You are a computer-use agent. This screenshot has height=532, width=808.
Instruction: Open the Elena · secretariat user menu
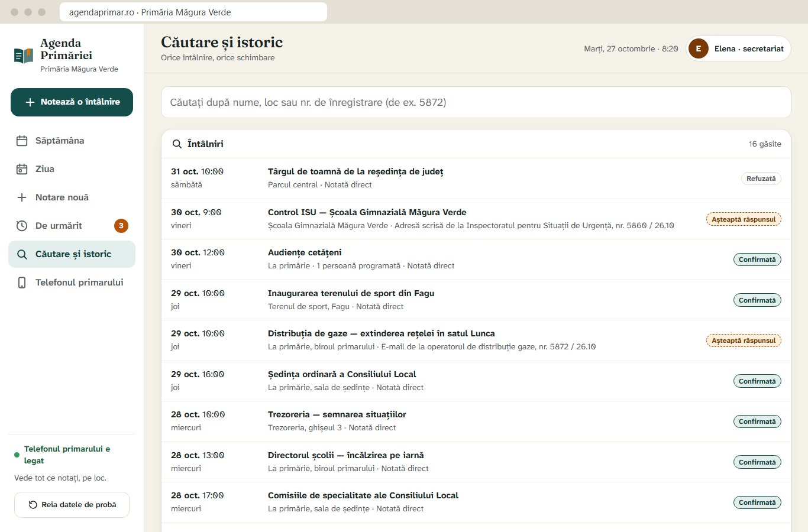tap(738, 48)
